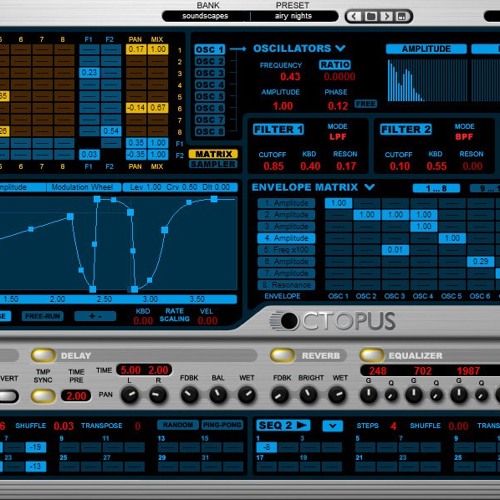Change Filter 2 mode BPF
Viewport: 500px width, 500px height.
[464, 137]
